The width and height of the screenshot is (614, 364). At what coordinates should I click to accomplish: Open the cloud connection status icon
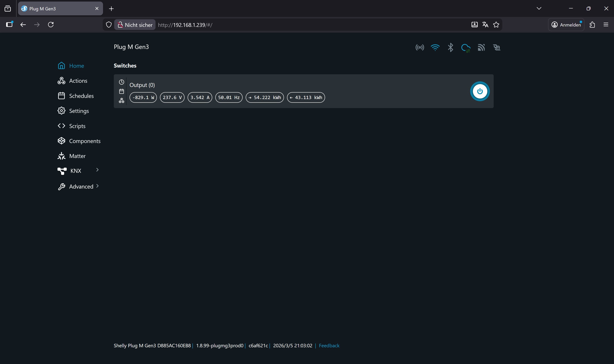click(x=466, y=48)
